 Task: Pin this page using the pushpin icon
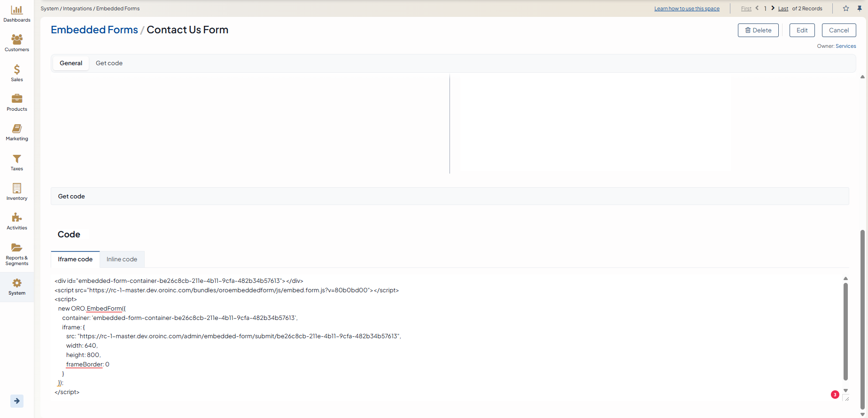[860, 8]
